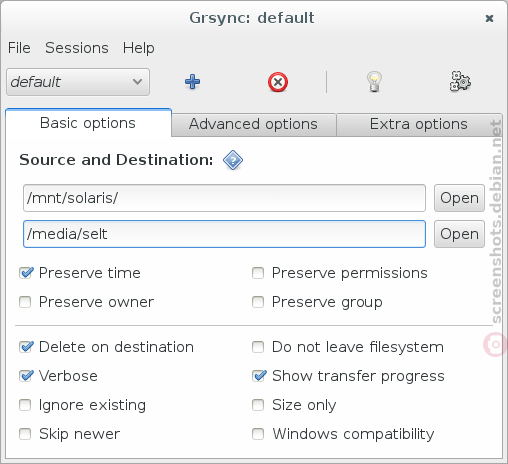This screenshot has height=464, width=508.
Task: Click the destination path field /media/selt
Action: coord(224,234)
